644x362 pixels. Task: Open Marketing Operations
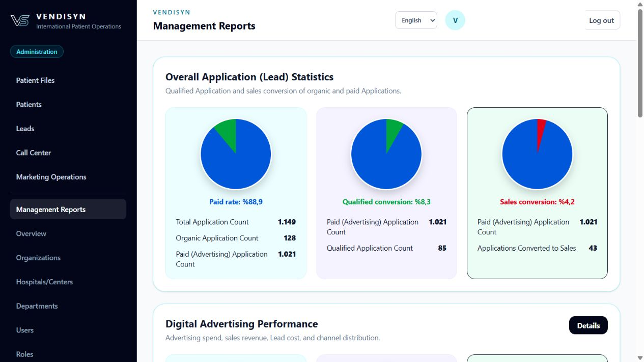pos(51,177)
